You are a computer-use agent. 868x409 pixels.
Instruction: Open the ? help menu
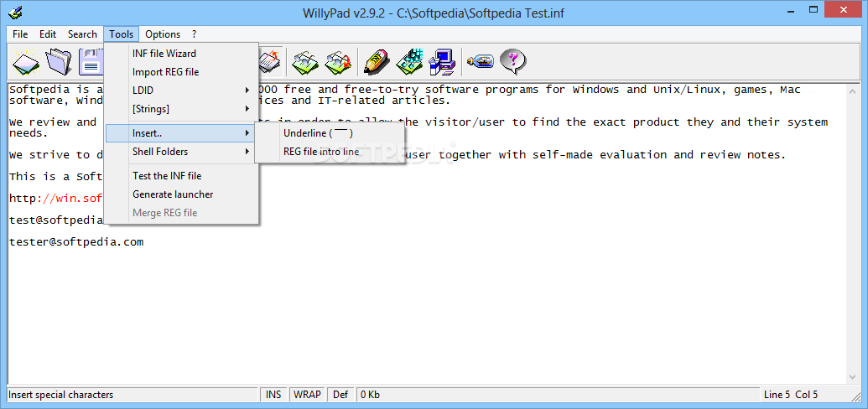(195, 34)
